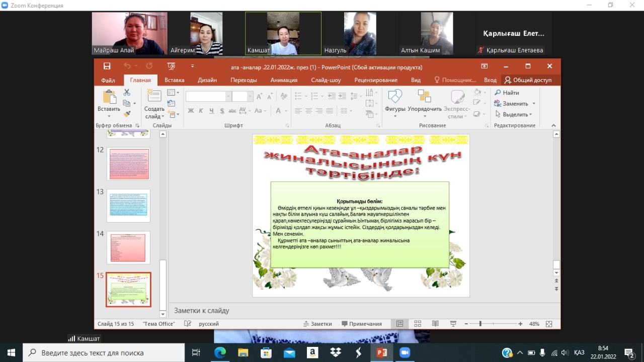The width and height of the screenshot is (644, 362).
Task: Click fit slide to window icon
Action: 549,324
